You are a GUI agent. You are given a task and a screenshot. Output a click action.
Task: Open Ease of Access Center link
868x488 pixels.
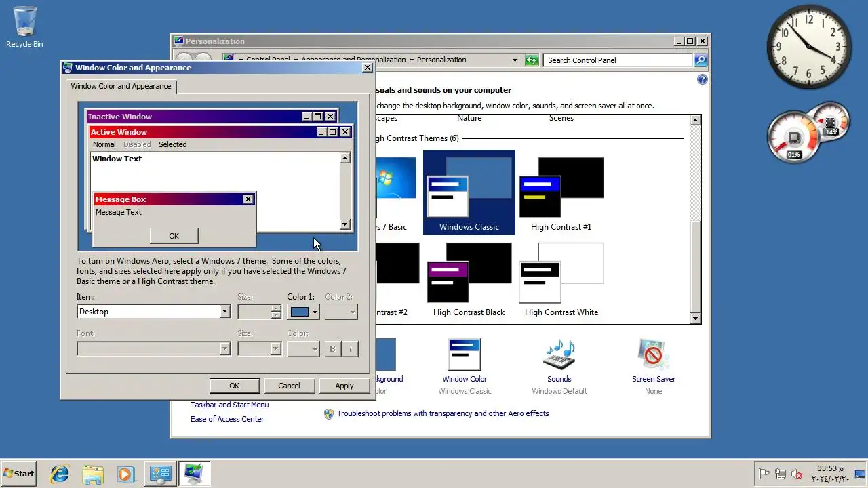tap(227, 419)
